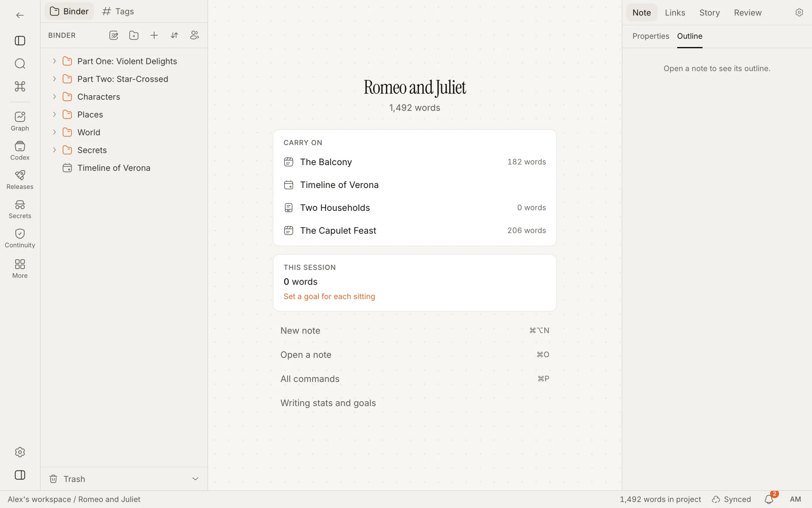Open the Graph view

point(20,121)
